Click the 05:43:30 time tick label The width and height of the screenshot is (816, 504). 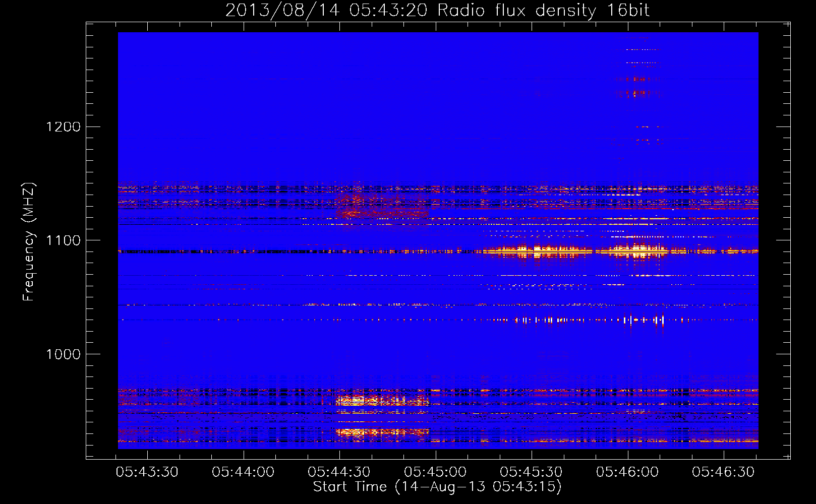147,472
